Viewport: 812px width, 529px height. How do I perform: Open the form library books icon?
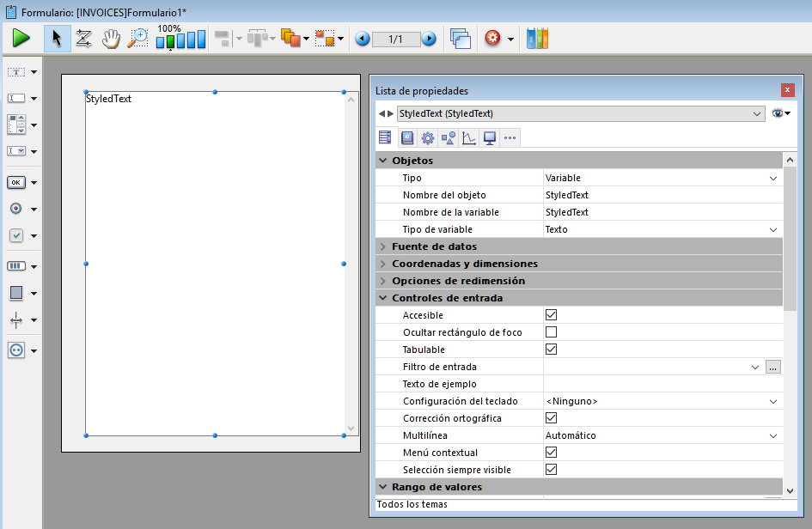(x=537, y=39)
